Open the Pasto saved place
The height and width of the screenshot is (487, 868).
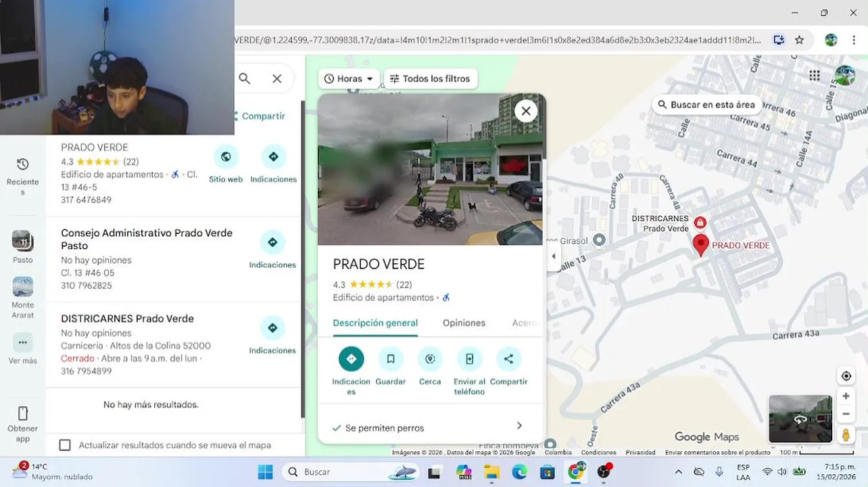22,240
